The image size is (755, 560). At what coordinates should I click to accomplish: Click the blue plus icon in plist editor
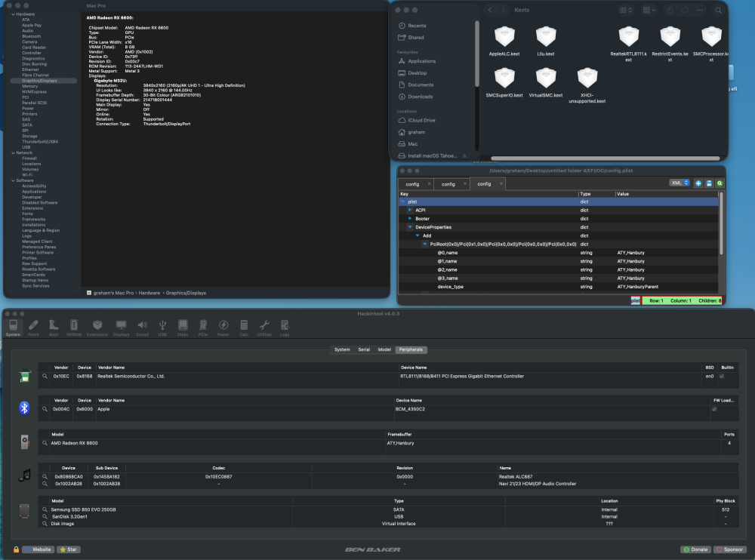click(698, 183)
